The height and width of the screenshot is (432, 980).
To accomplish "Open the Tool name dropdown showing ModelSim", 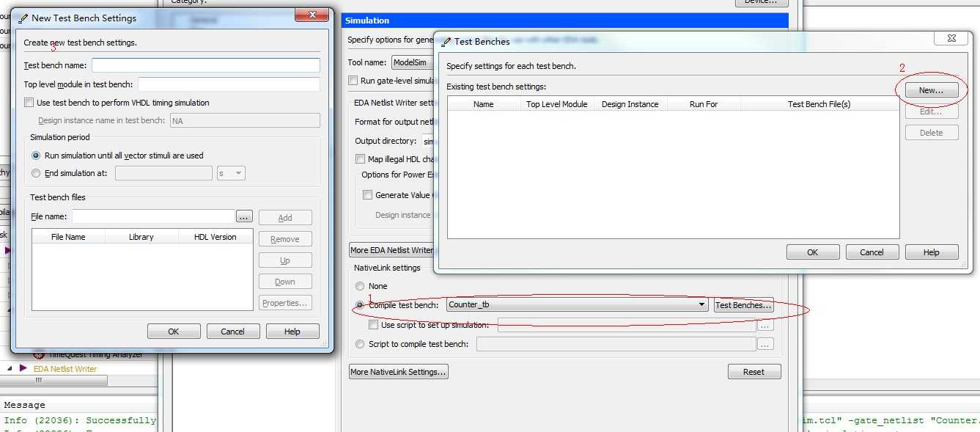I will point(414,62).
